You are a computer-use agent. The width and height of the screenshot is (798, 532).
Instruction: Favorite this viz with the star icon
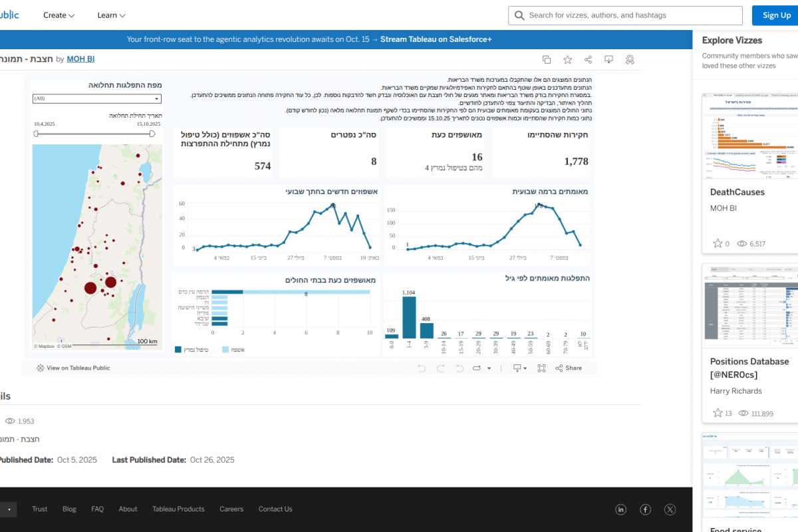[x=567, y=59]
